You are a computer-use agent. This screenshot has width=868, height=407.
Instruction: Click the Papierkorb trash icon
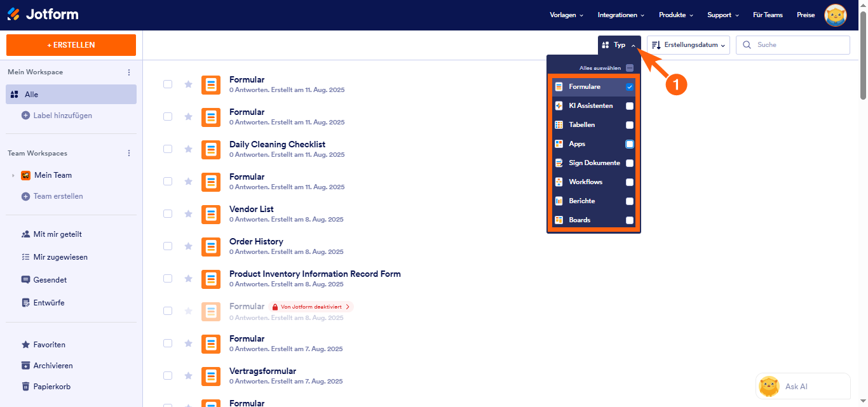coord(25,387)
